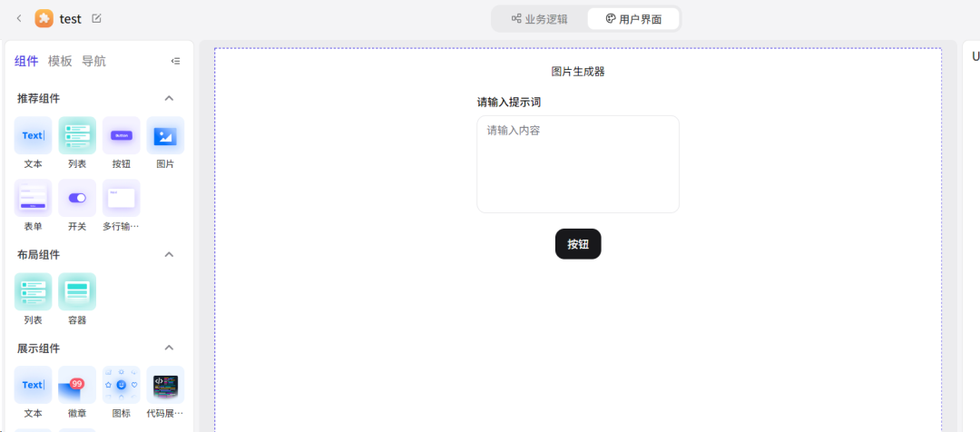The height and width of the screenshot is (432, 980).
Task: Click into the 请输入内容 text area
Action: [578, 164]
